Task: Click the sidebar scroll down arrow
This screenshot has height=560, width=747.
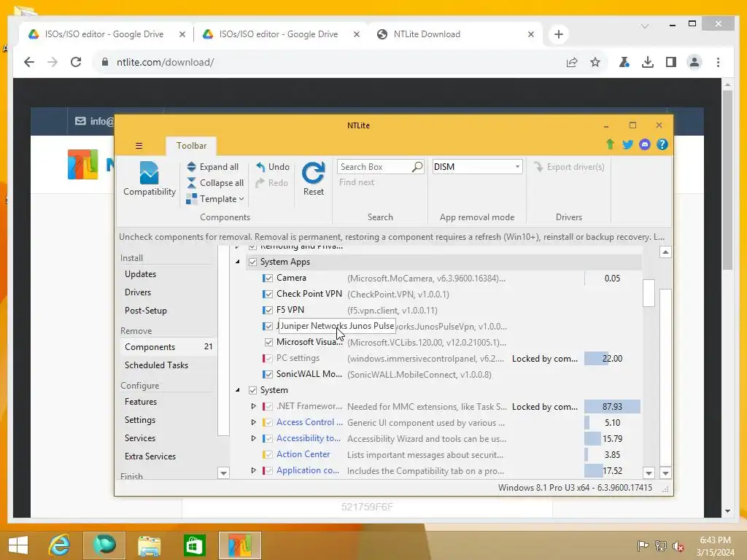Action: click(223, 472)
